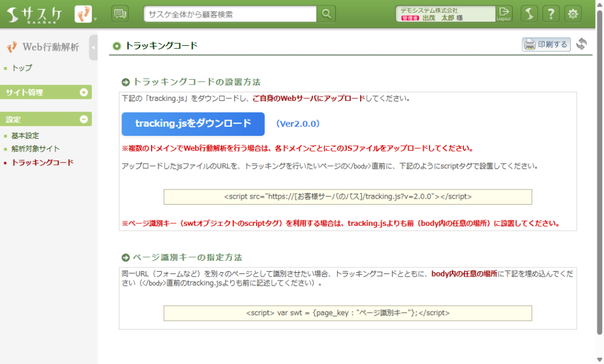Click the Logout icon
Viewport: 604px width, 364px height.
click(503, 14)
